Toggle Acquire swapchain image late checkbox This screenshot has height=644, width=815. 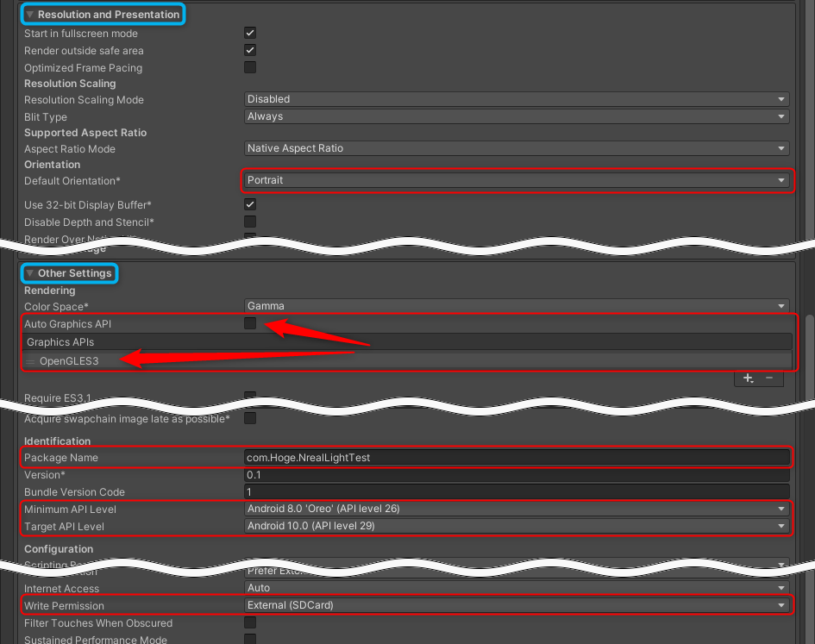tap(250, 418)
